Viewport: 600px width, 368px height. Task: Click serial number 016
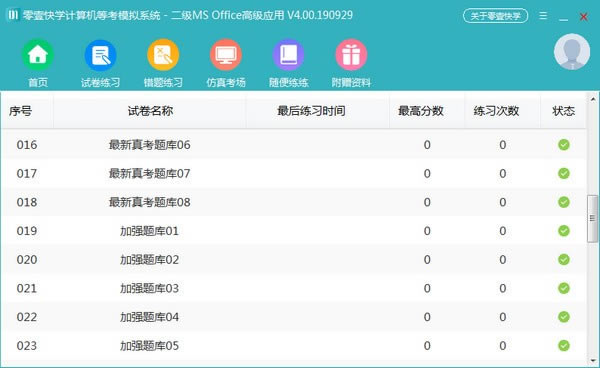point(27,145)
